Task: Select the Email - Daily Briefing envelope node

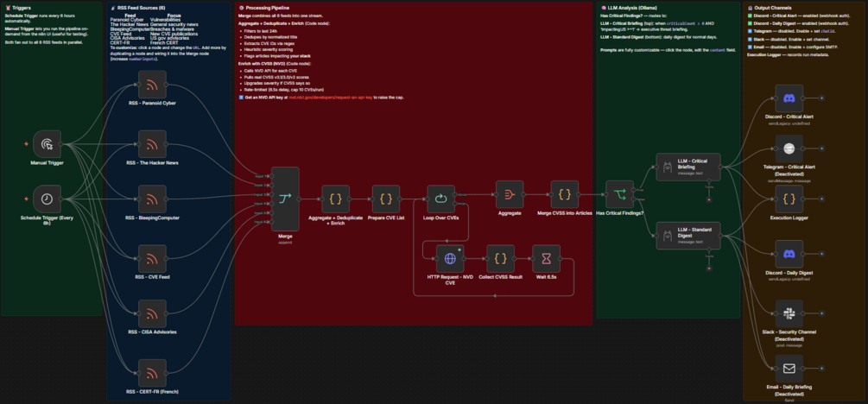Action: 789,369
